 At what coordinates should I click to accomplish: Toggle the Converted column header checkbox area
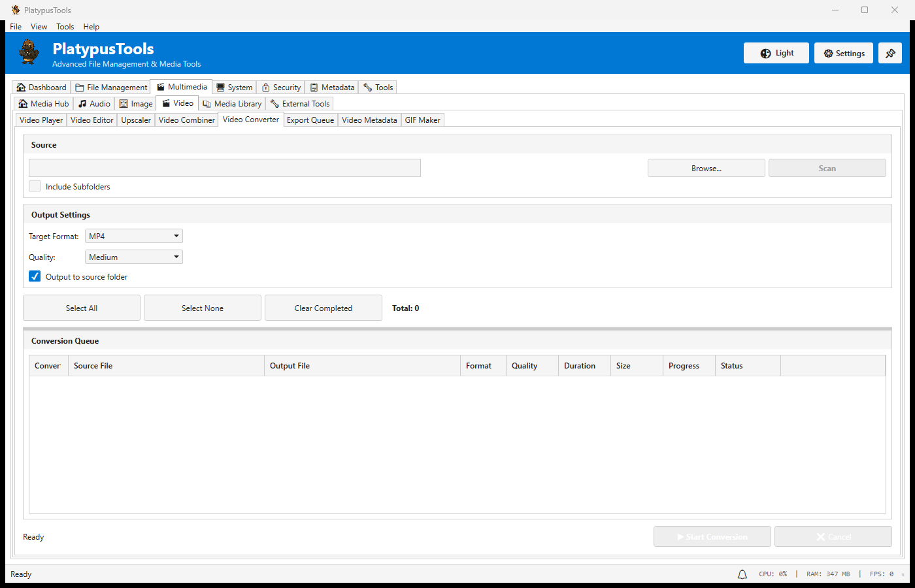(48, 365)
